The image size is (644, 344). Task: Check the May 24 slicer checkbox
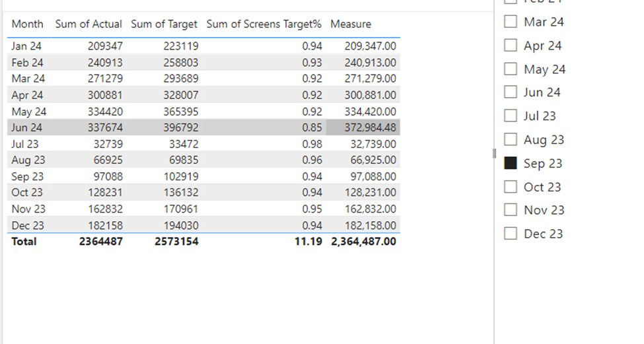(510, 69)
